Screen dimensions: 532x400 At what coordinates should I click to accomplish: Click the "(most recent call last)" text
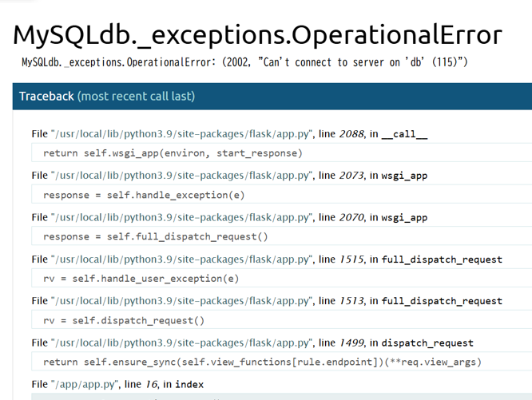click(x=136, y=97)
